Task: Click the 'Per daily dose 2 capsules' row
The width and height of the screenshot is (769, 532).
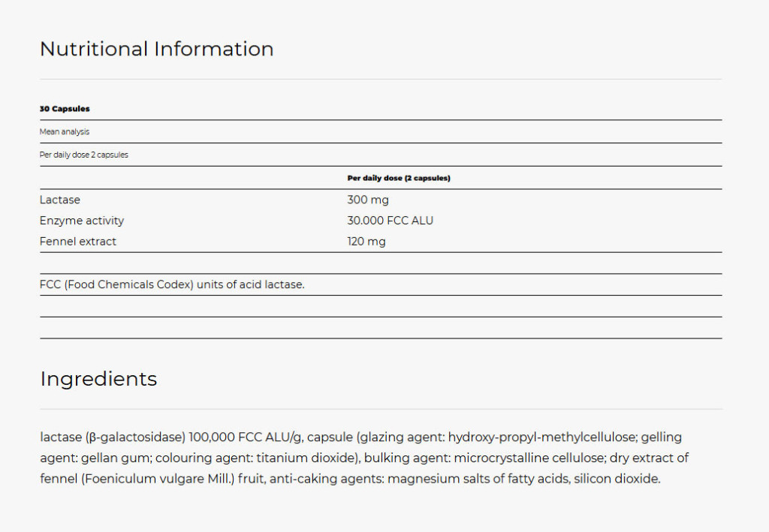Action: point(84,155)
